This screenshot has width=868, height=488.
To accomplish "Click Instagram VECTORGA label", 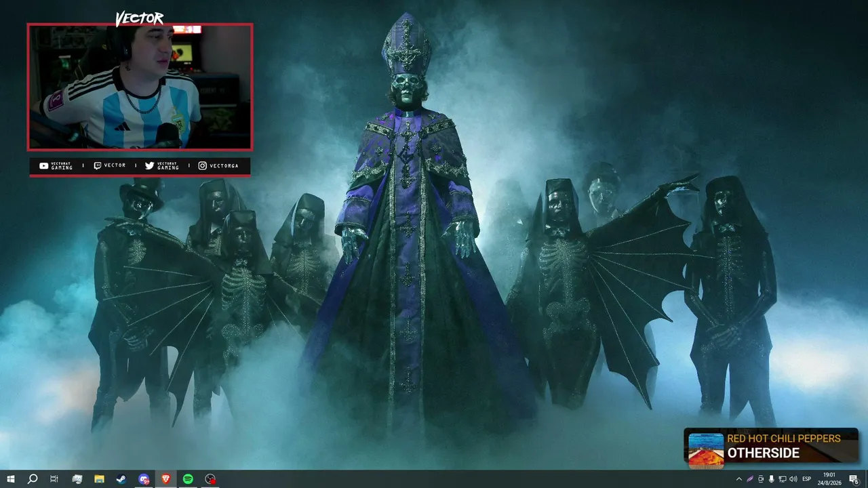I will click(218, 165).
